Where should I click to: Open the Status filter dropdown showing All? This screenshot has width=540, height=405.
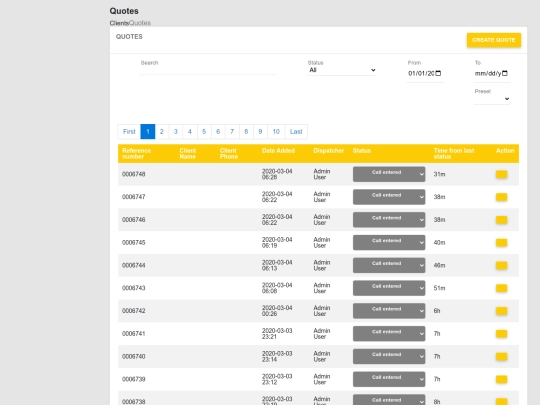point(341,70)
